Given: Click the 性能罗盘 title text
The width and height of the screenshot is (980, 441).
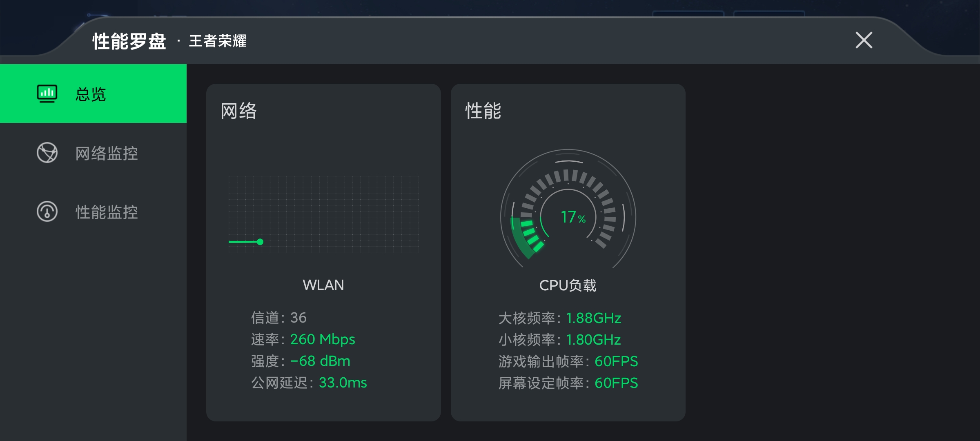Looking at the screenshot, I should point(129,41).
